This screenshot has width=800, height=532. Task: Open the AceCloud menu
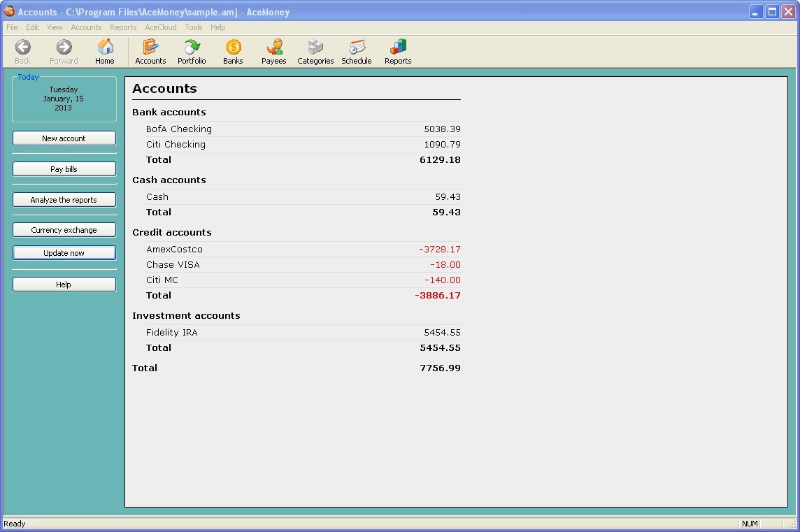coord(160,27)
